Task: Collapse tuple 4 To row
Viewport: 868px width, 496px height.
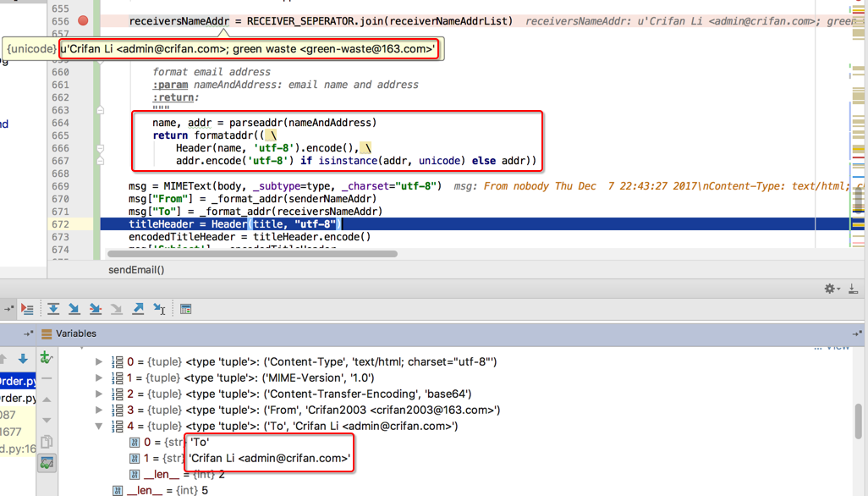Action: [x=98, y=426]
